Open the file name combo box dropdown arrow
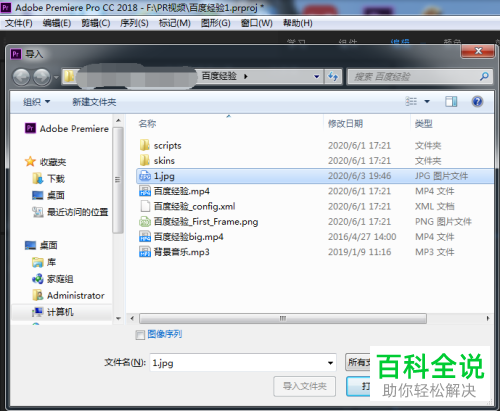The image size is (500, 411). [330, 363]
